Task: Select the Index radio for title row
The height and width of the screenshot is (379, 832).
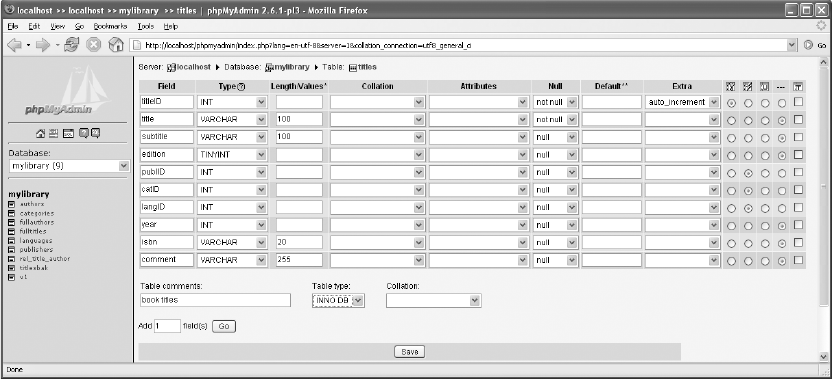Action: point(748,120)
